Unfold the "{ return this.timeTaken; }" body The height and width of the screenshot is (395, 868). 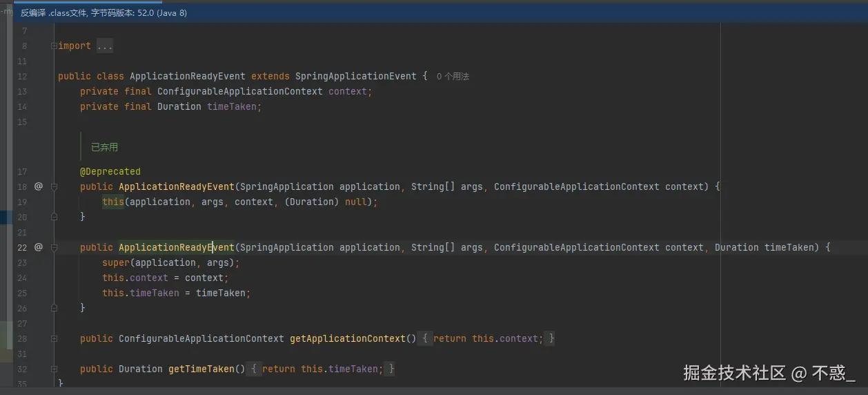[322, 369]
